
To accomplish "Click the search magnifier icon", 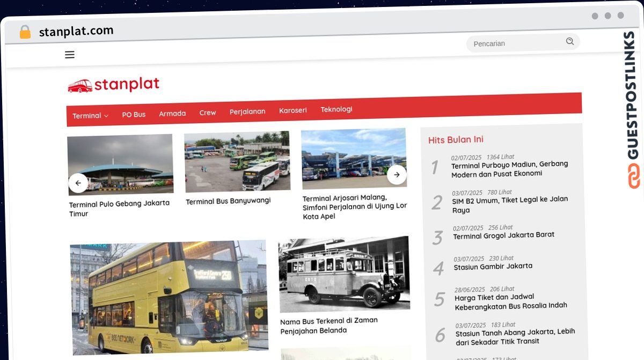I will tap(569, 41).
